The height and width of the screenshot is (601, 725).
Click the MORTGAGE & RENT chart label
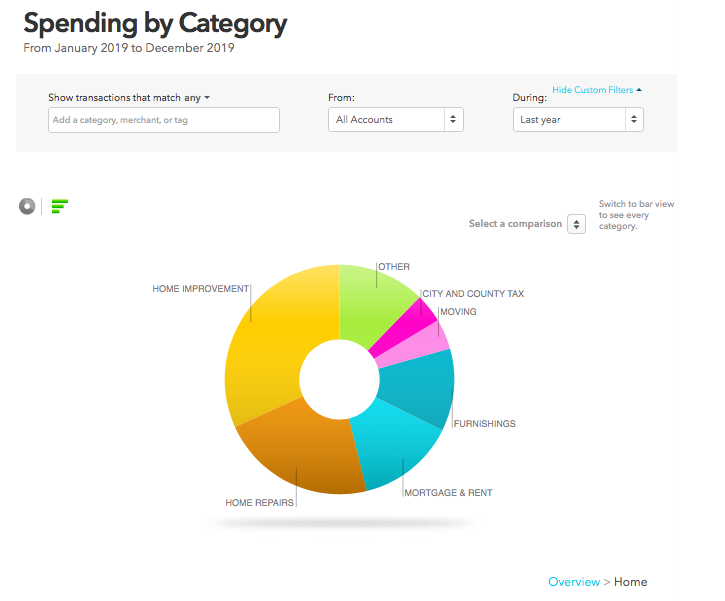click(448, 493)
